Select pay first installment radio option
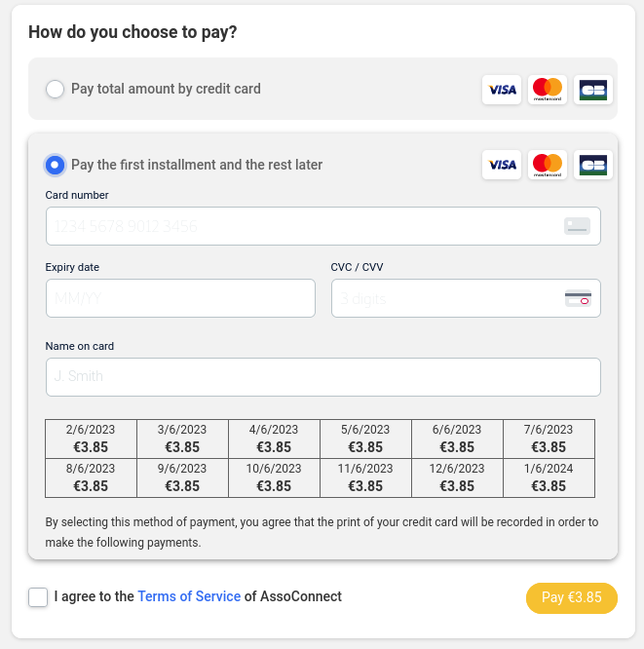The image size is (644, 649). click(x=56, y=165)
